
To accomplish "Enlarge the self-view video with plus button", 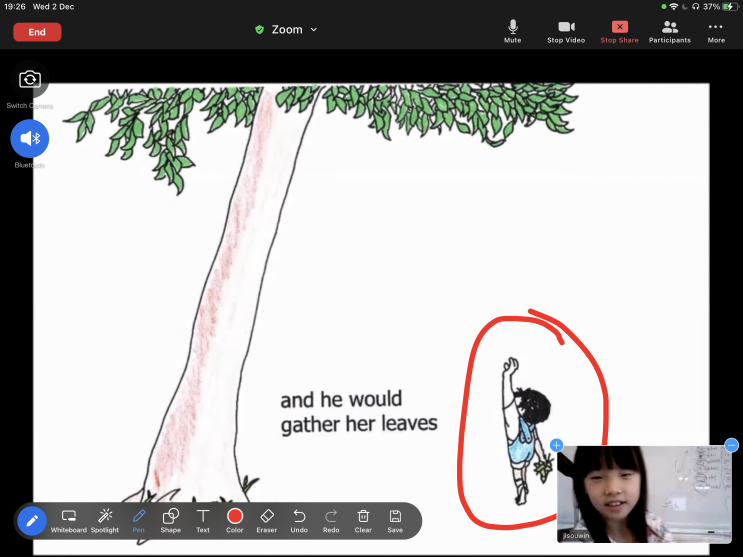I will (x=556, y=445).
